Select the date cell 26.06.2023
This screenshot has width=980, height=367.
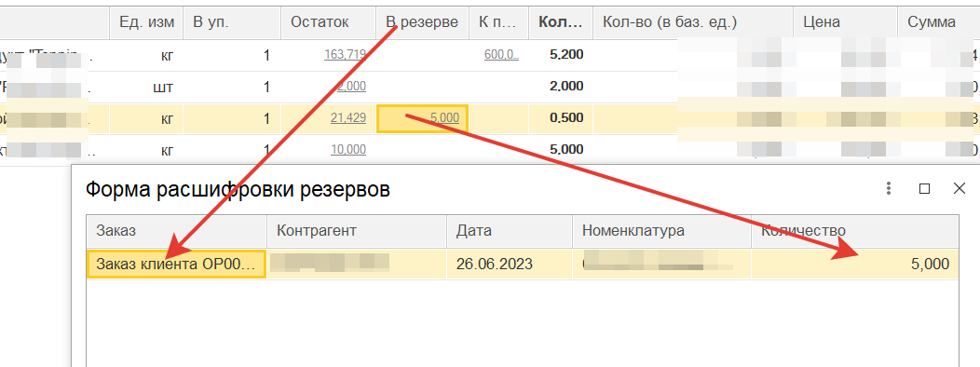pos(510,264)
